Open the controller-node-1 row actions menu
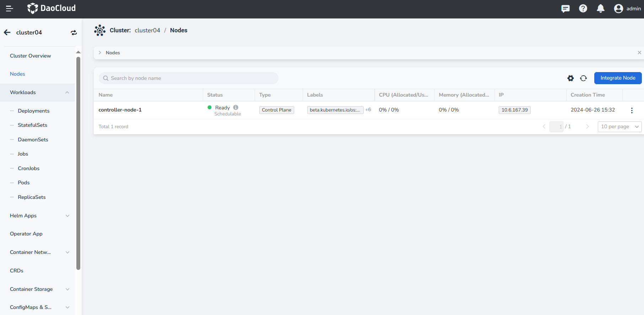The image size is (644, 315). (632, 110)
